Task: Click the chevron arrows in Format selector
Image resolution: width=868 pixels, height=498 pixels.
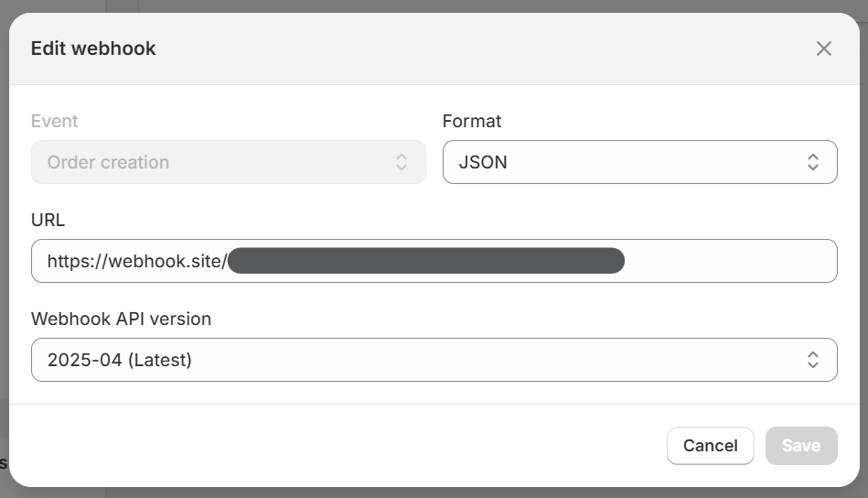Action: [812, 162]
